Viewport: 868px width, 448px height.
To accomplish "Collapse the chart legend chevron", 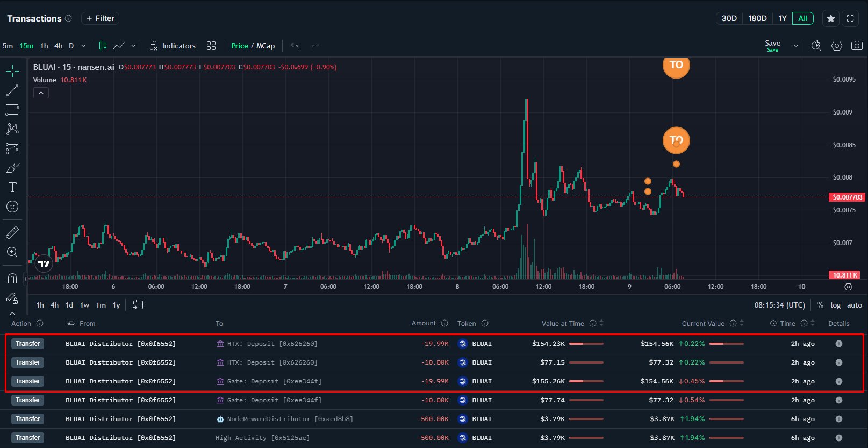I will [41, 93].
